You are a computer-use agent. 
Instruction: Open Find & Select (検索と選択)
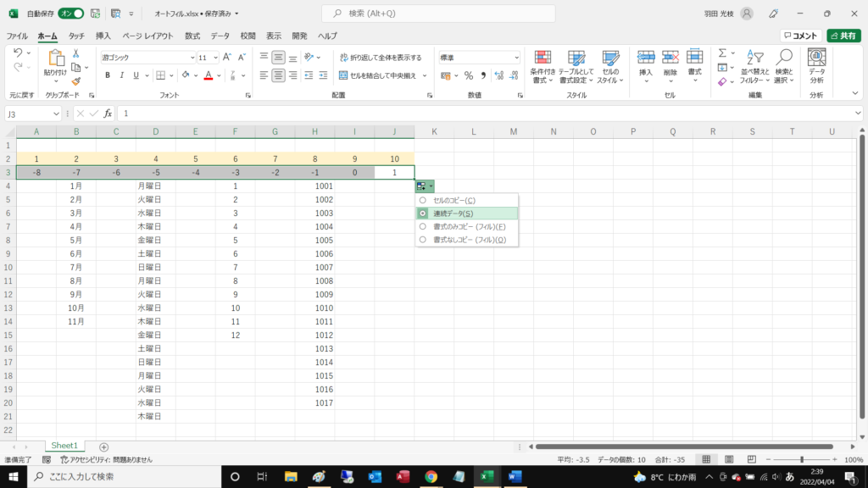point(784,67)
